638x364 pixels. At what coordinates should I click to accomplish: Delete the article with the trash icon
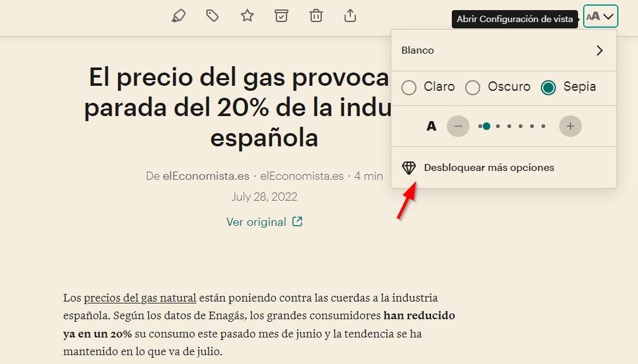click(316, 16)
